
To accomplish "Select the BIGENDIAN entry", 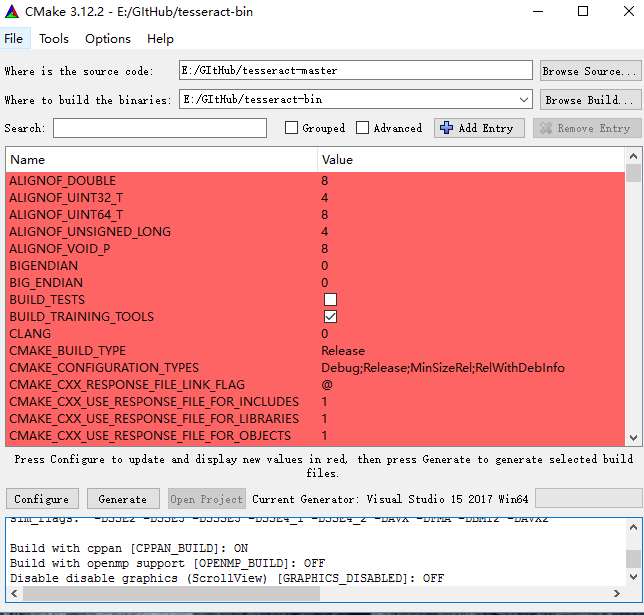I will [44, 266].
